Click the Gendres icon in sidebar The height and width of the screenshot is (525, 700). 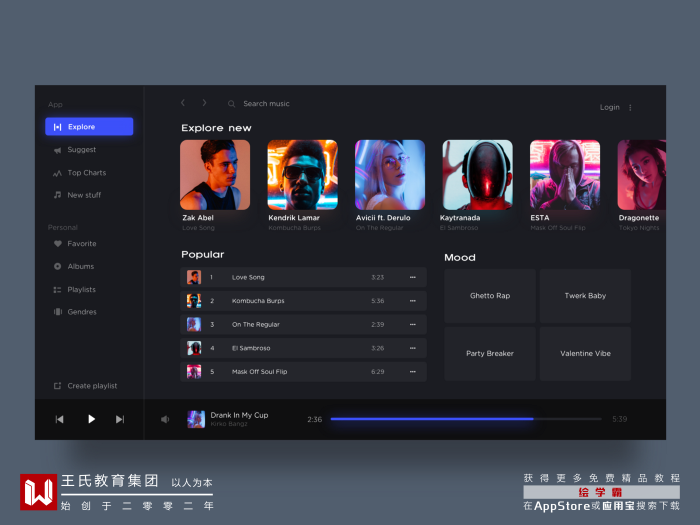pos(58,312)
